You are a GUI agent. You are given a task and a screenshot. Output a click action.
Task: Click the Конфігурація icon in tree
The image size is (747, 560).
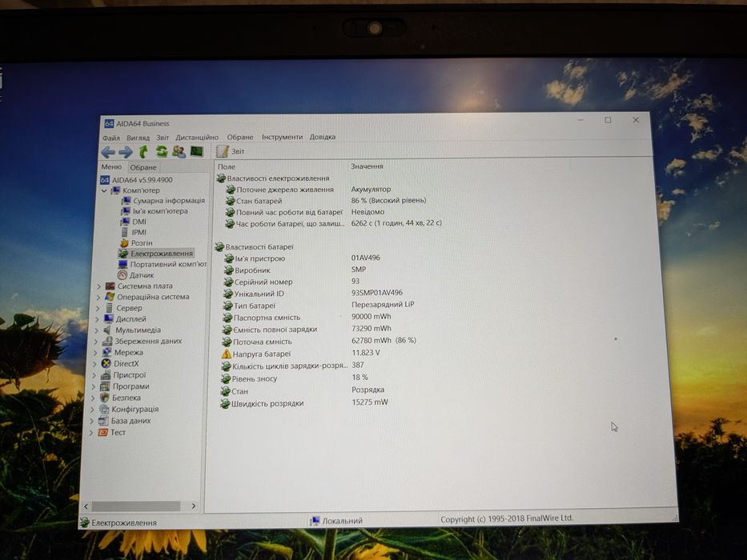pos(104,410)
